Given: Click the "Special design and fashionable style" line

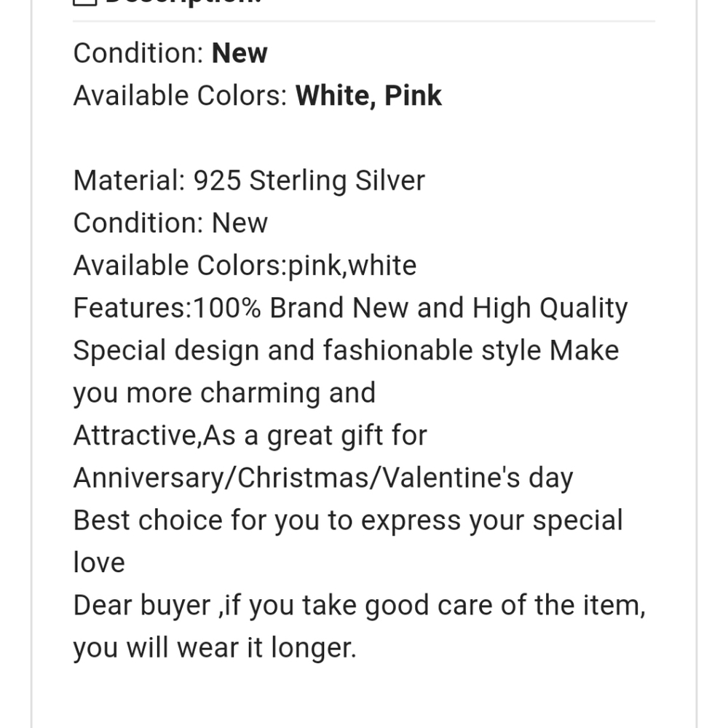Looking at the screenshot, I should [x=306, y=350].
